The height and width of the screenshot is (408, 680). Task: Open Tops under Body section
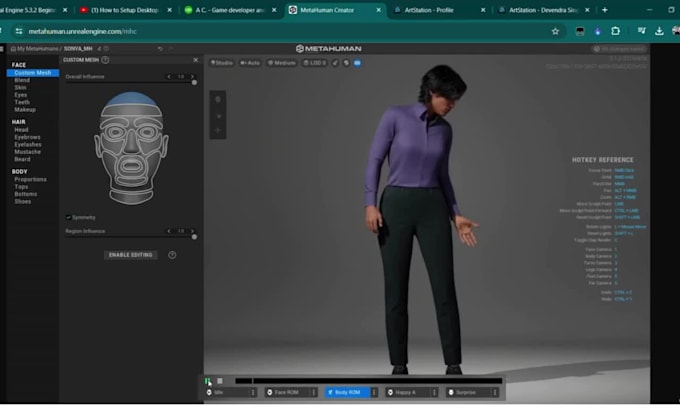pos(21,187)
